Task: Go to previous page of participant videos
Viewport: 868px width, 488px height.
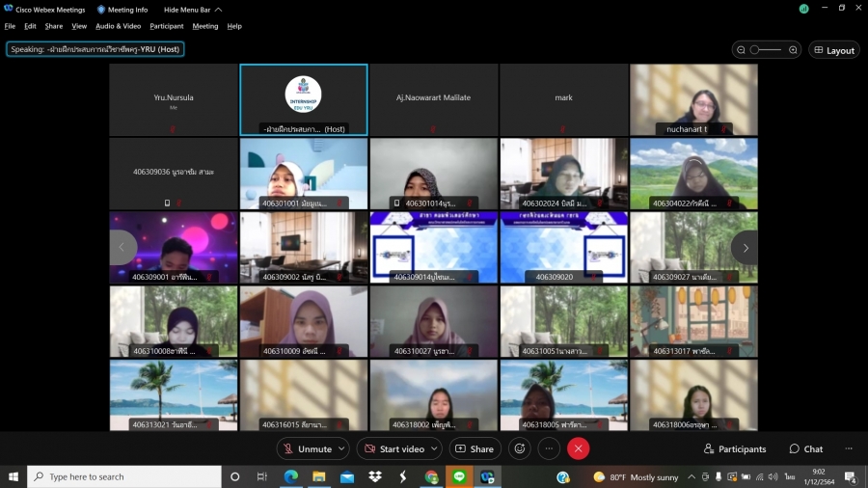Action: pos(122,248)
